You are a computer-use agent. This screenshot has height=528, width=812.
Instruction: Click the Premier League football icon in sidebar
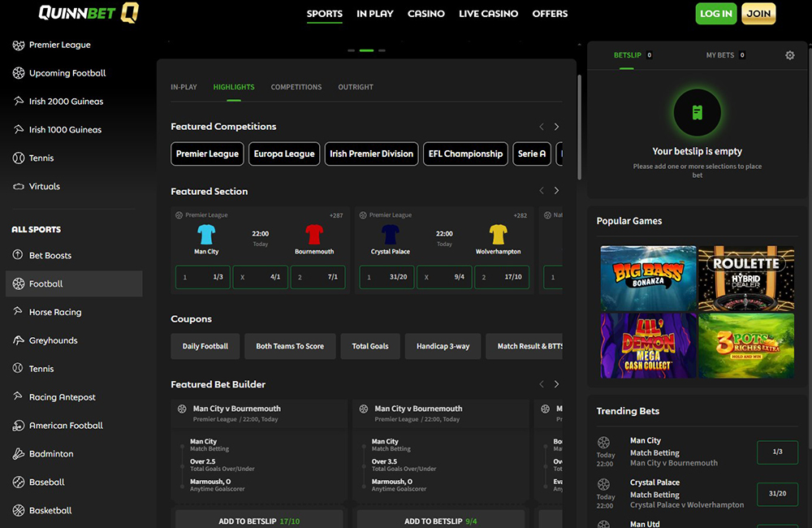coord(19,45)
